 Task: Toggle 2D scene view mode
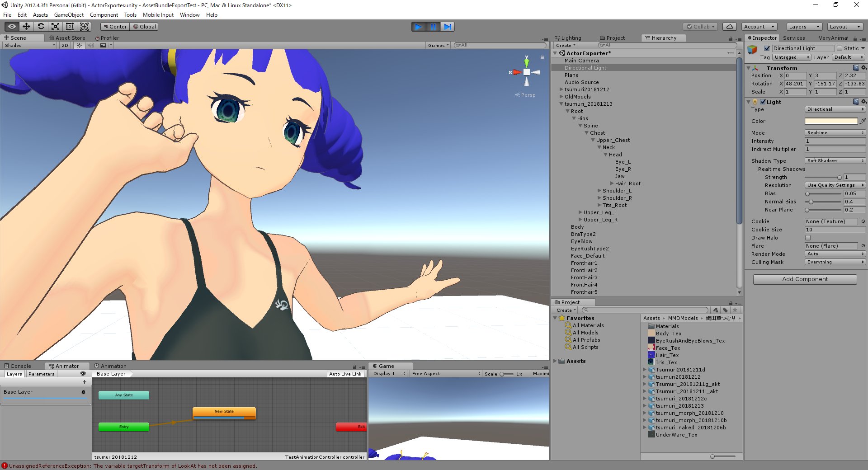(x=65, y=45)
